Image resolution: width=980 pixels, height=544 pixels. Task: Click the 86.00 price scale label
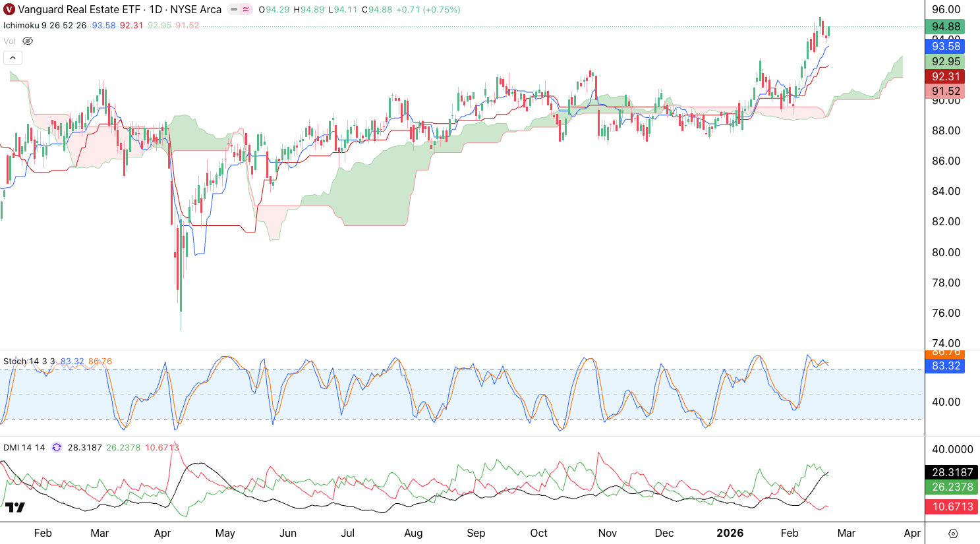click(x=946, y=161)
